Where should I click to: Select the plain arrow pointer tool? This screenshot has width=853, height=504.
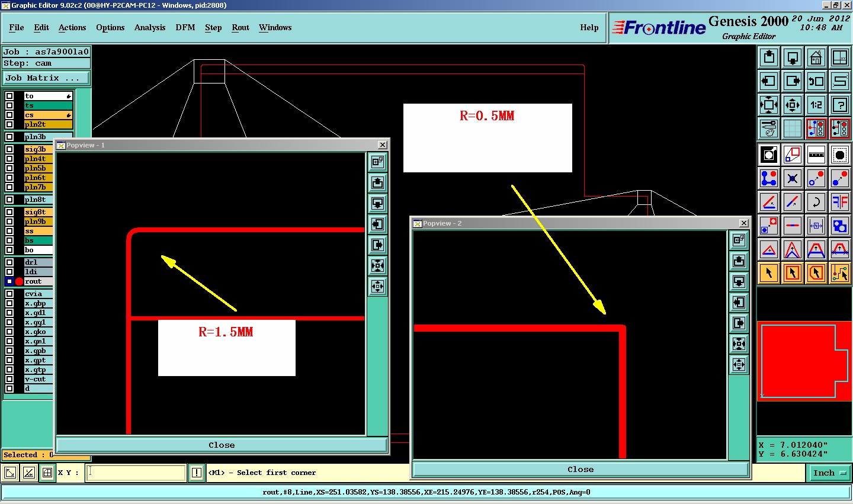click(x=769, y=273)
